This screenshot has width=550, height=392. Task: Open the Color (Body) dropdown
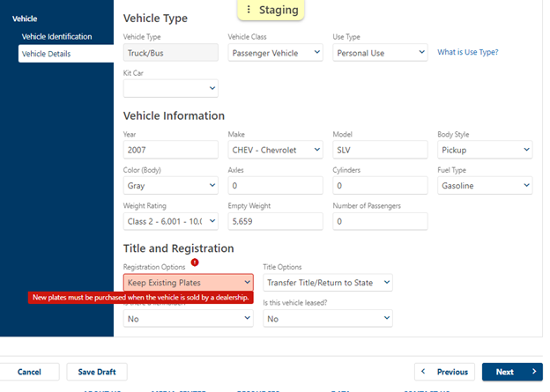click(170, 186)
